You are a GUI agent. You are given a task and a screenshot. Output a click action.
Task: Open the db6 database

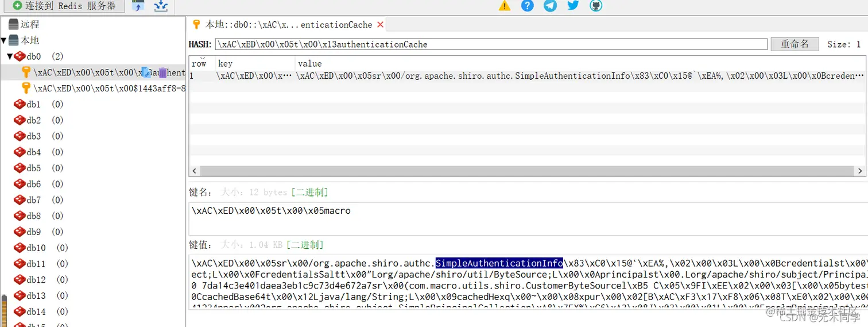(34, 184)
